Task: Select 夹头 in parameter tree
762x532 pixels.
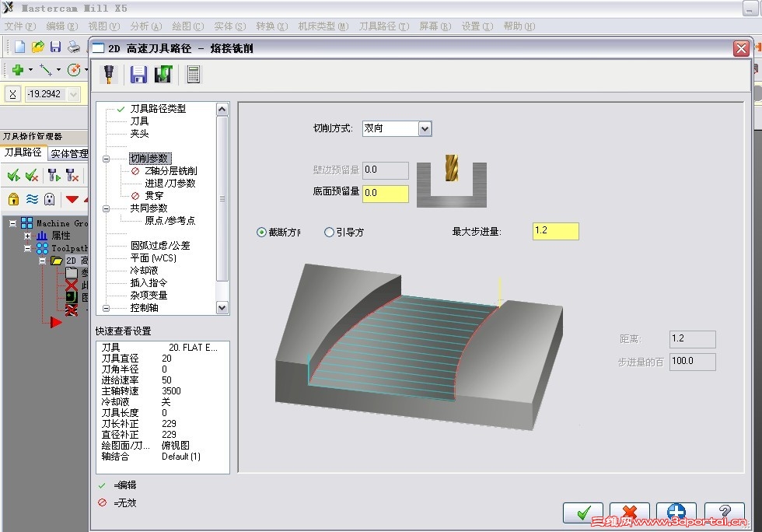Action: coord(139,134)
